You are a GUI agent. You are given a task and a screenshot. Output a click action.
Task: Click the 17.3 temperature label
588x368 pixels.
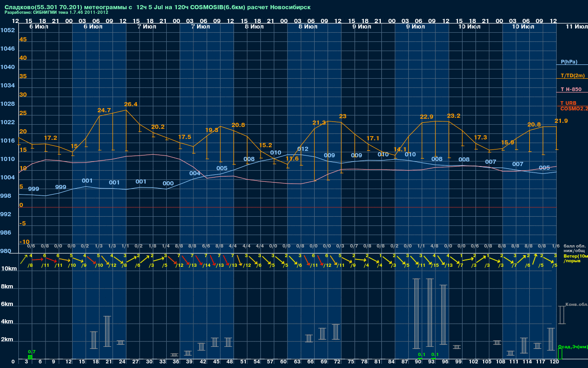pos(480,138)
